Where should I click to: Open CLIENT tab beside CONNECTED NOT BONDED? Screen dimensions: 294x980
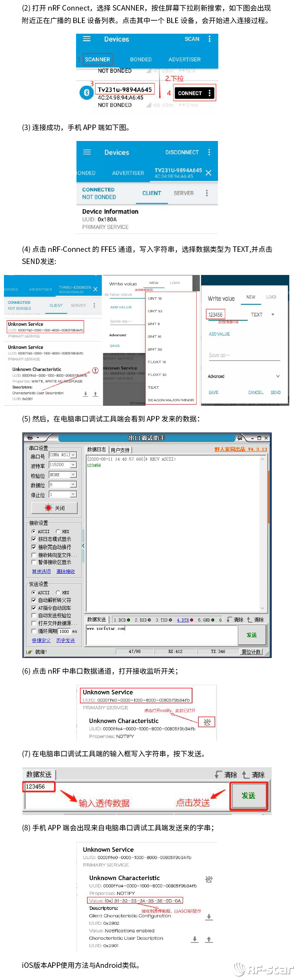152,193
